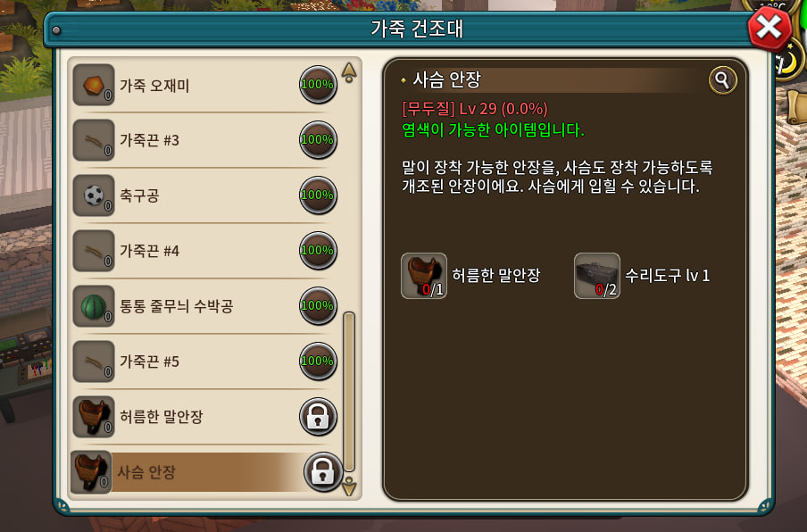The height and width of the screenshot is (532, 807).
Task: Click the lock icon on 허름한 말안장
Action: pos(318,417)
